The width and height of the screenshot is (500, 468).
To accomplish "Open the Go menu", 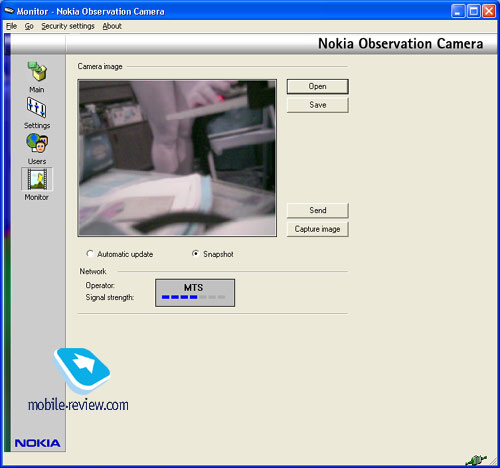I will tap(29, 26).
